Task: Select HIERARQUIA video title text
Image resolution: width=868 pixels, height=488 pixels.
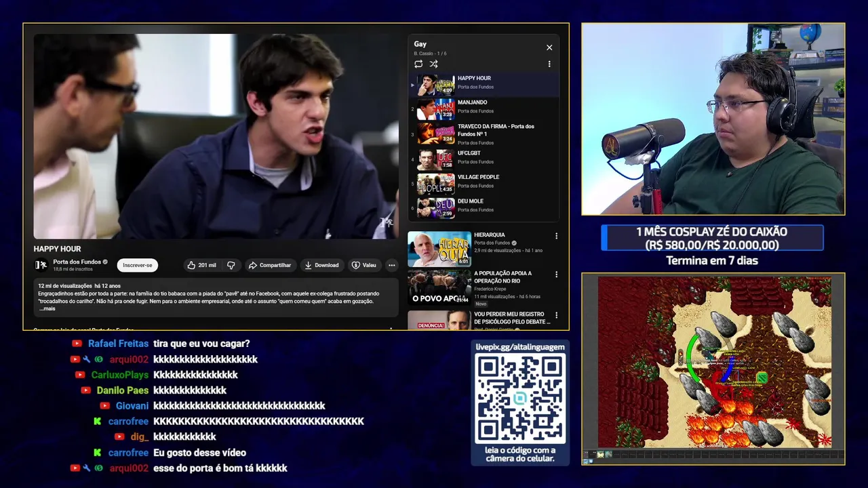Action: pyautogui.click(x=490, y=235)
